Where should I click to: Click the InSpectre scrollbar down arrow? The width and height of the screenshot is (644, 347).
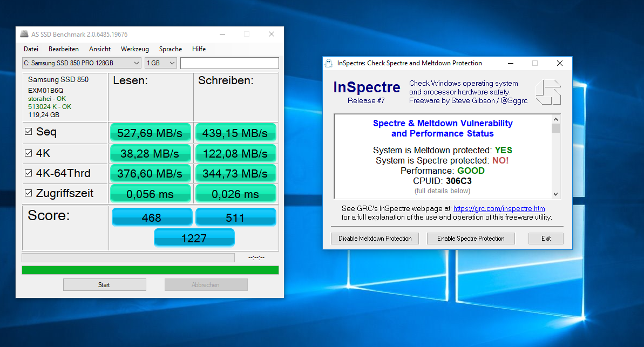click(x=555, y=194)
